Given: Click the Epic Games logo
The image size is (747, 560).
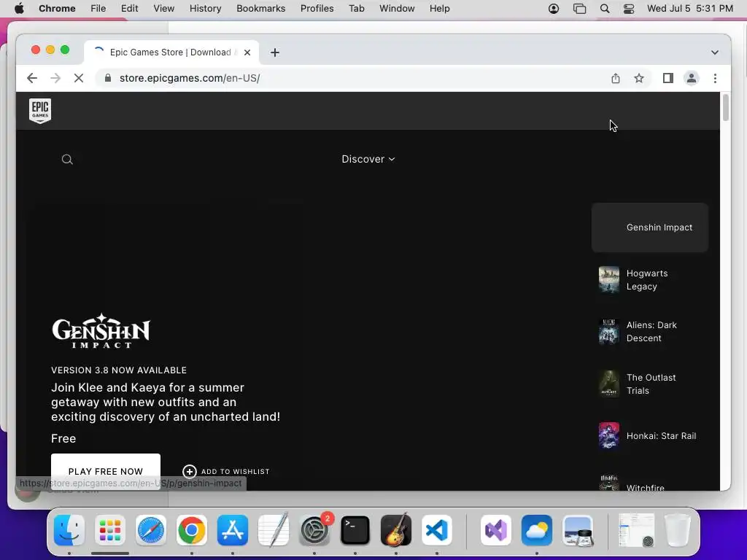Looking at the screenshot, I should tap(40, 111).
